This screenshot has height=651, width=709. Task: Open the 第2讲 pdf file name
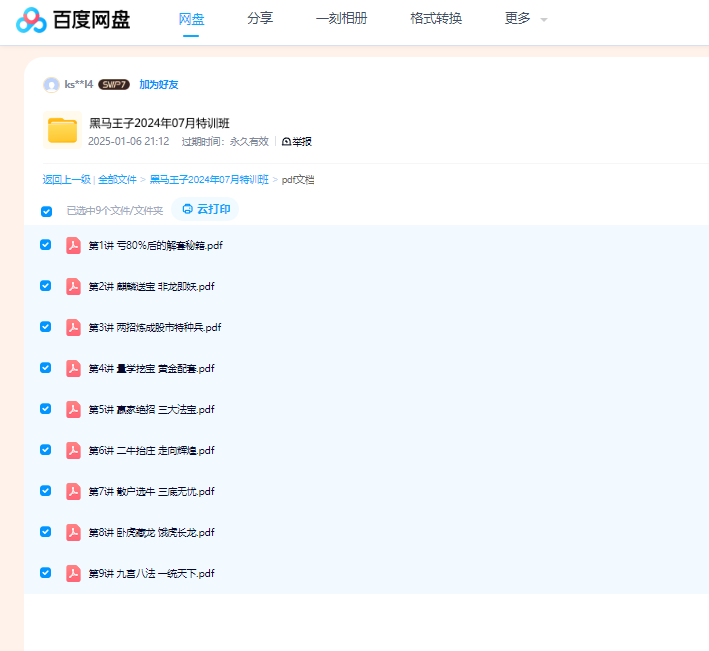point(151,287)
